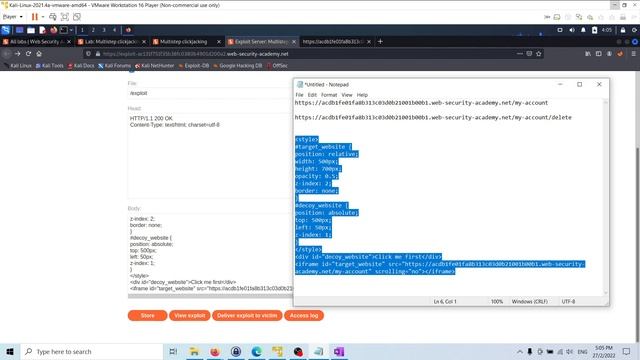The width and height of the screenshot is (640, 360).
Task: Click the Kali panel lock screen icon
Action: pyautogui.click(x=623, y=30)
